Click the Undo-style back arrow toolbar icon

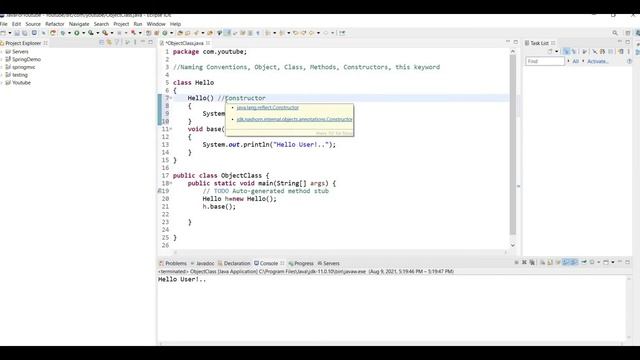tap(296, 33)
